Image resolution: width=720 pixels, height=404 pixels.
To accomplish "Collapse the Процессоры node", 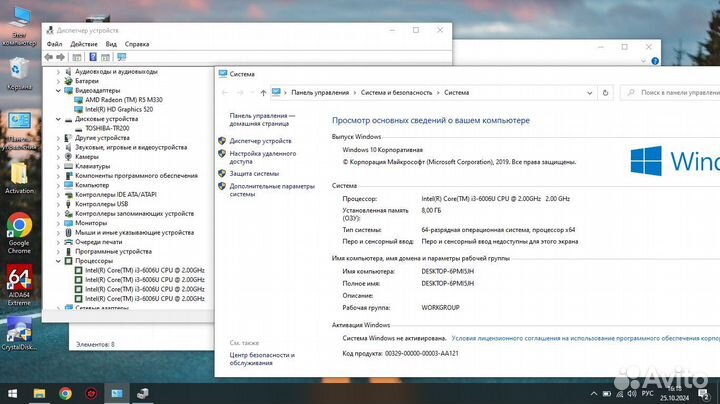I will click(58, 261).
